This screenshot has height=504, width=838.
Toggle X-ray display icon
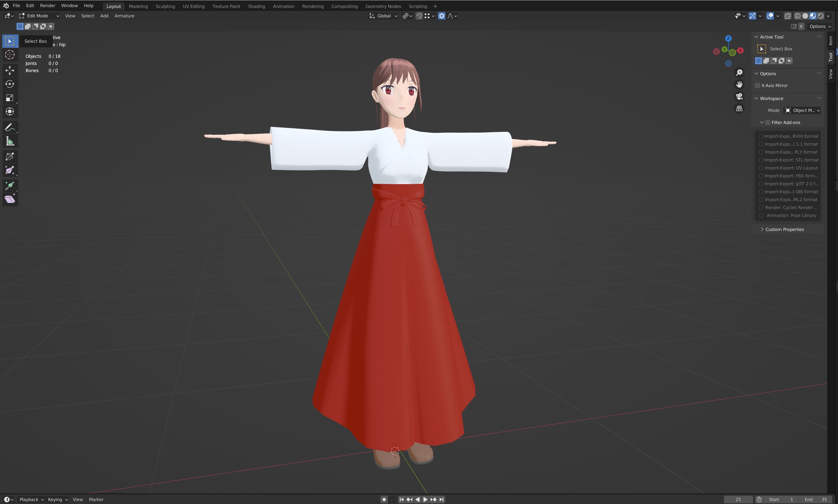pos(788,16)
